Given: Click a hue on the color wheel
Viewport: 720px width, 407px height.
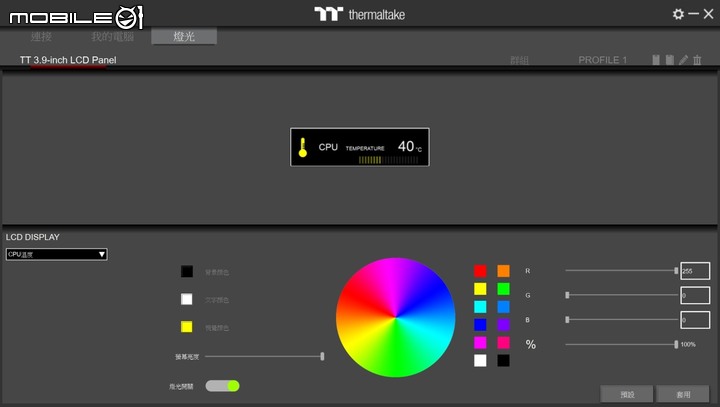Looking at the screenshot, I should (x=395, y=317).
